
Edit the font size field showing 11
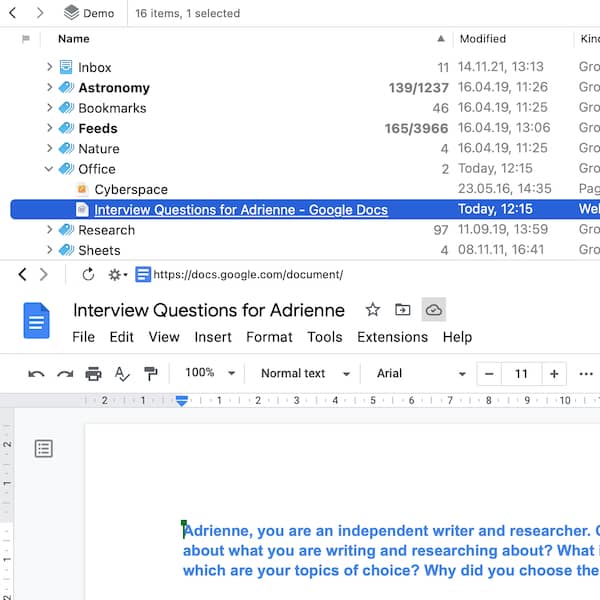pos(521,374)
